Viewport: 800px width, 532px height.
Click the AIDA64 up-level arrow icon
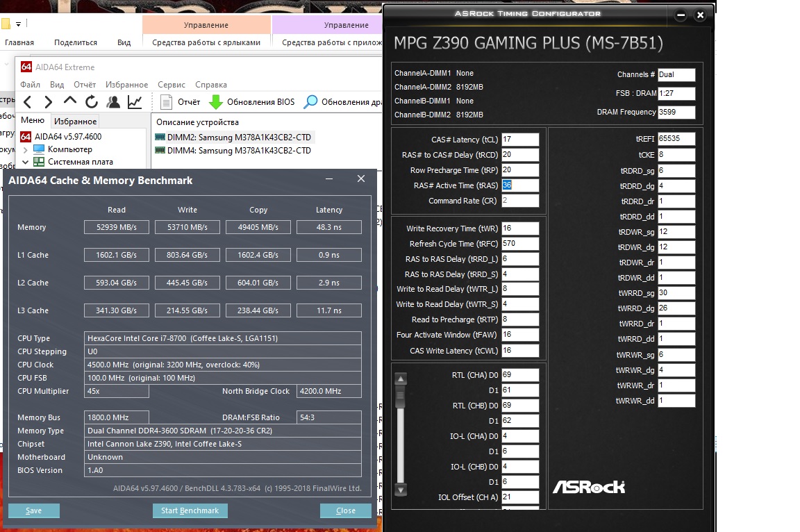tap(70, 101)
